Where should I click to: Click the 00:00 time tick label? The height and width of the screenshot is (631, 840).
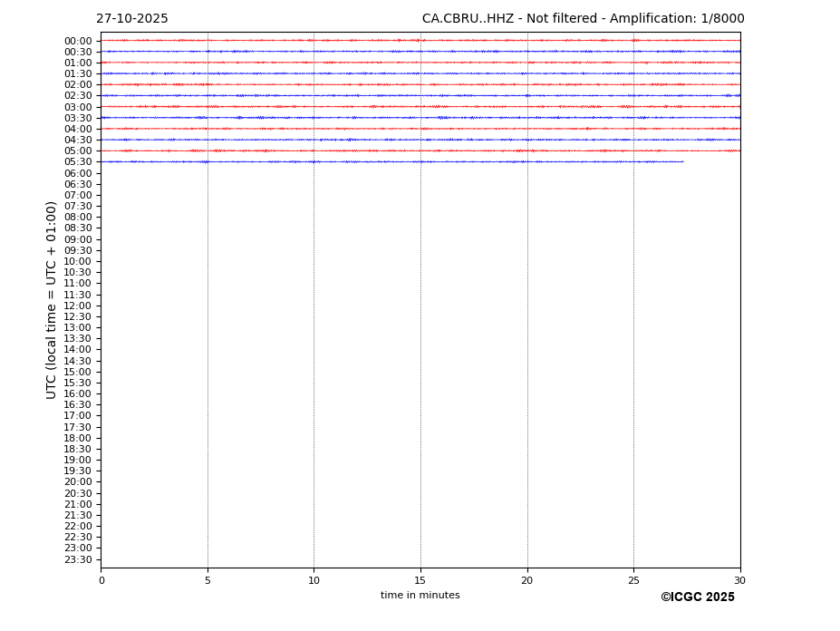point(78,41)
